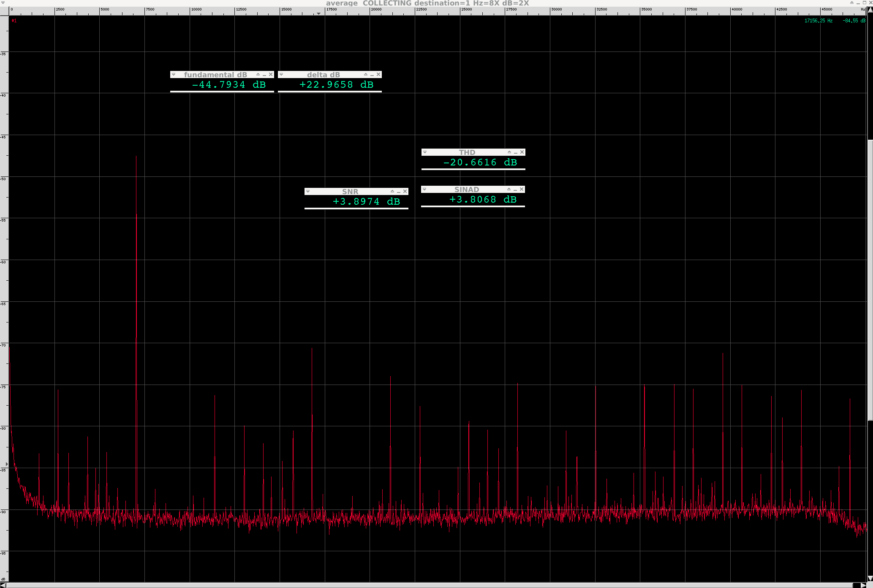Image resolution: width=873 pixels, height=588 pixels.
Task: Open the delta dB window menu arrow
Action: (281, 75)
